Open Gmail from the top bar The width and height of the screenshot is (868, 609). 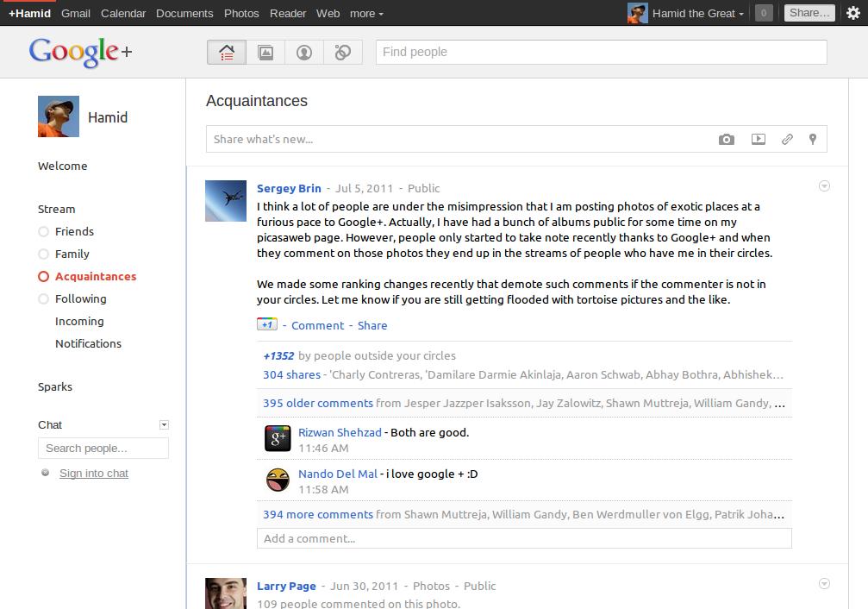click(76, 13)
